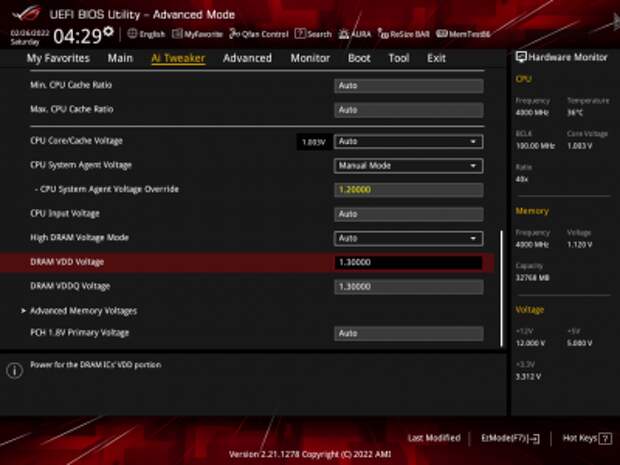Click Min. CPU Cache Ratio field
620x465 pixels.
coord(408,86)
